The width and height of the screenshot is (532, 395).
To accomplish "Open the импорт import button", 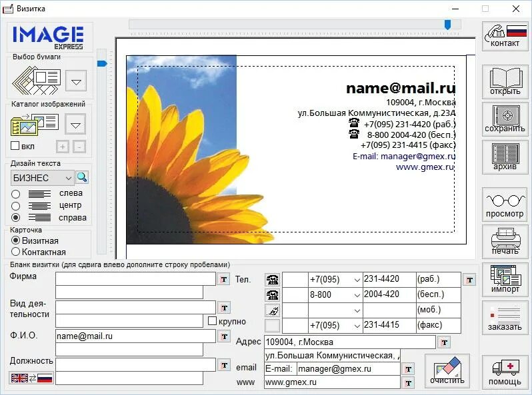I will click(x=505, y=280).
